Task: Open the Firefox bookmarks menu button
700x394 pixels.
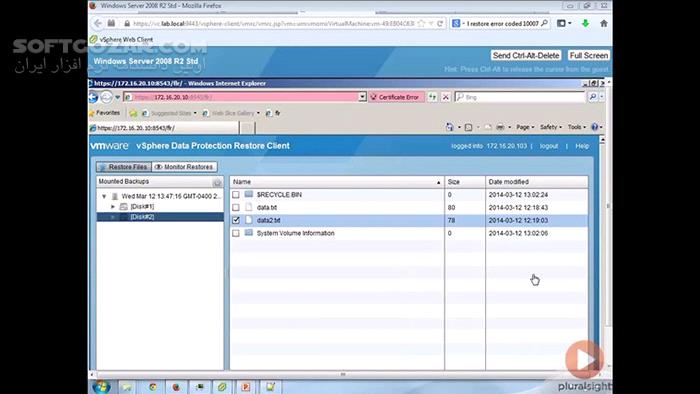Action: tap(564, 23)
